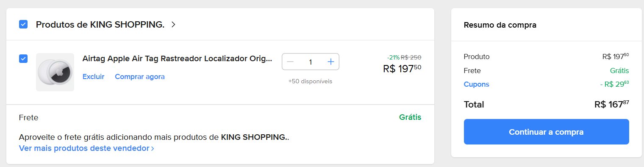The height and width of the screenshot is (167, 644).
Task: Click the R$ 197,50 item price
Action: pyautogui.click(x=402, y=68)
